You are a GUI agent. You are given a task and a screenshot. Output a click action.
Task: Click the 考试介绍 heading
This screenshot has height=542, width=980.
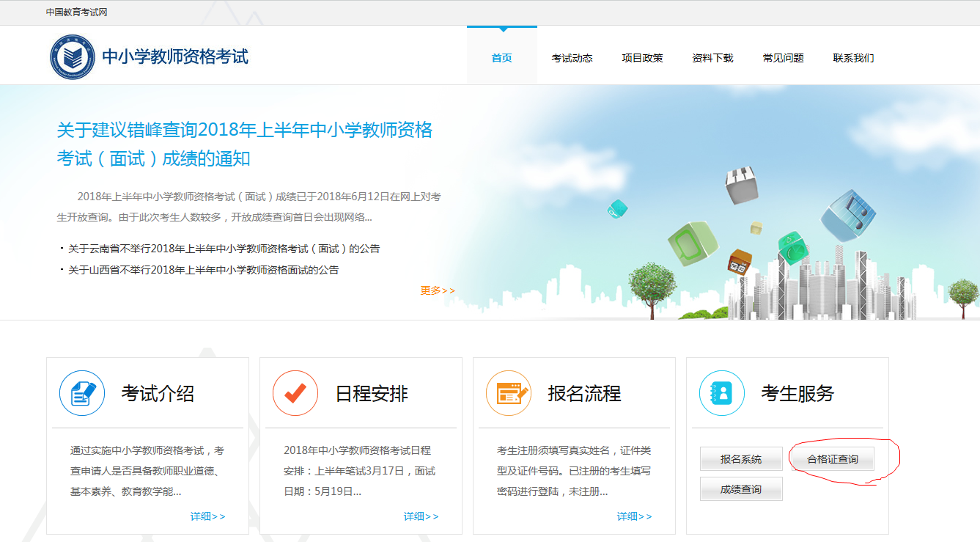(x=158, y=394)
